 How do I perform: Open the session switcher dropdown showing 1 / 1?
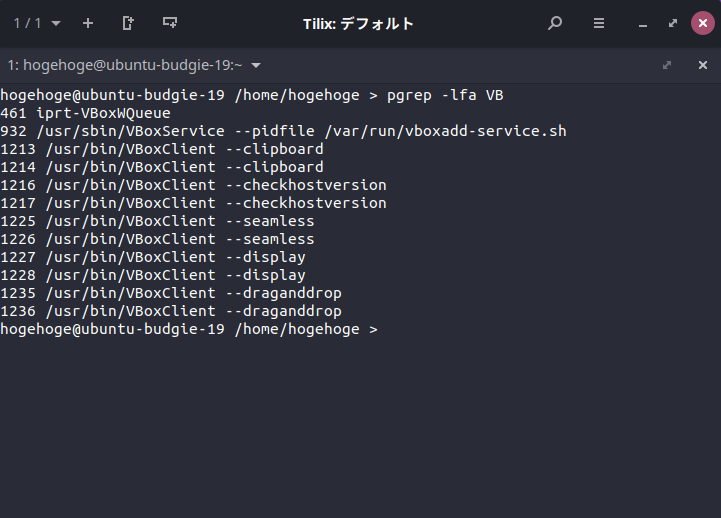[37, 23]
